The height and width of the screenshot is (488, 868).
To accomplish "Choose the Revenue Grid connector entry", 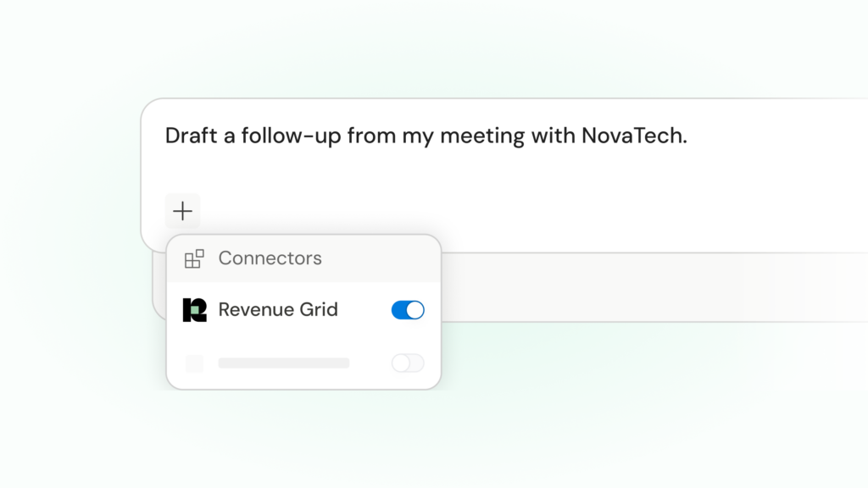I will coord(303,310).
